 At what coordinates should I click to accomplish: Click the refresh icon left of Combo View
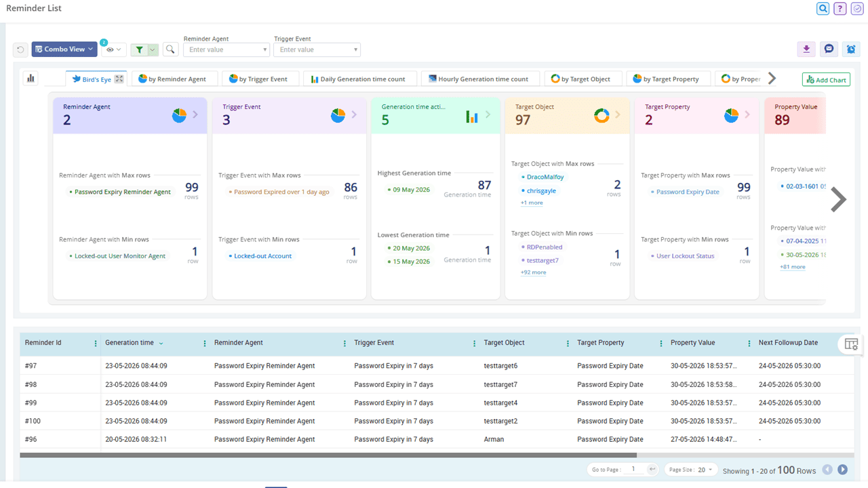[x=20, y=49]
